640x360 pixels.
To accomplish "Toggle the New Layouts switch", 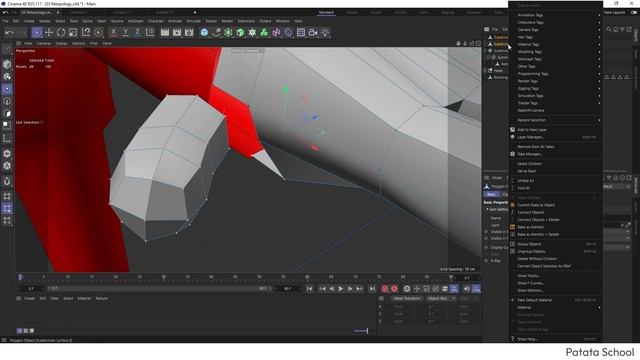I will coord(634,12).
